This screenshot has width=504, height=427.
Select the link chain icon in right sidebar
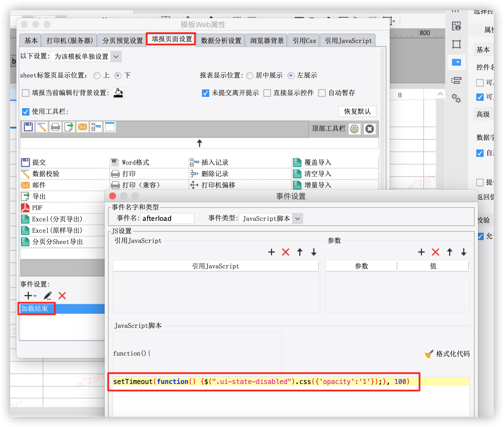tap(456, 98)
